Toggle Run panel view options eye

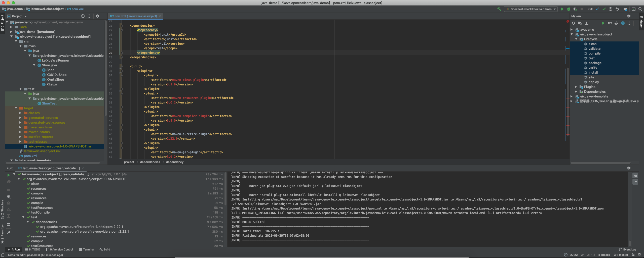[x=9, y=196]
